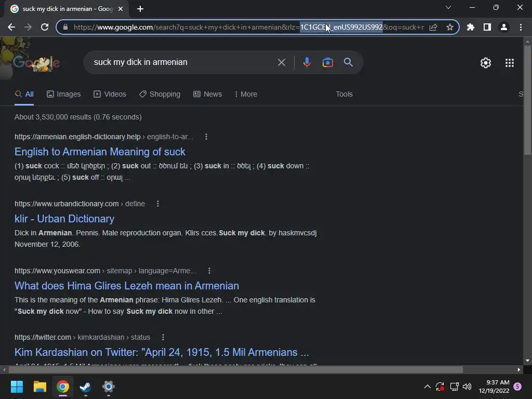The width and height of the screenshot is (532, 399).
Task: Switch to the Images tab
Action: coord(64,95)
